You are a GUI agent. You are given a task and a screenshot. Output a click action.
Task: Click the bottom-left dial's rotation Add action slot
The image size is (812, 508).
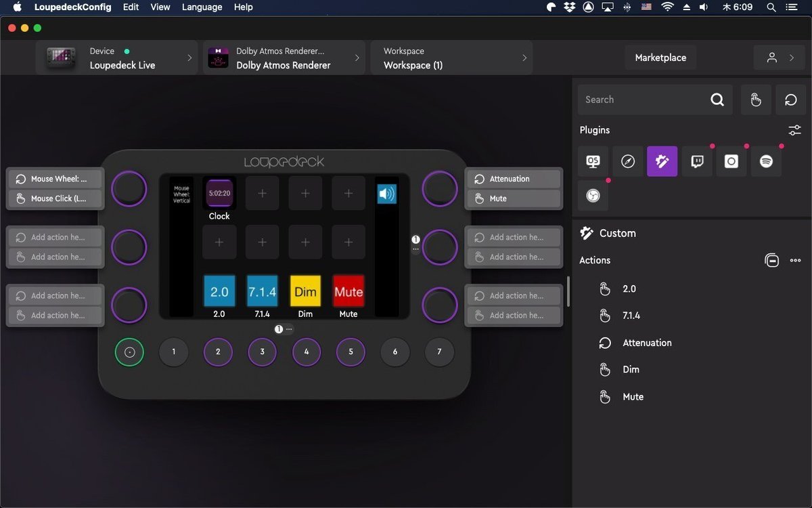click(x=56, y=295)
